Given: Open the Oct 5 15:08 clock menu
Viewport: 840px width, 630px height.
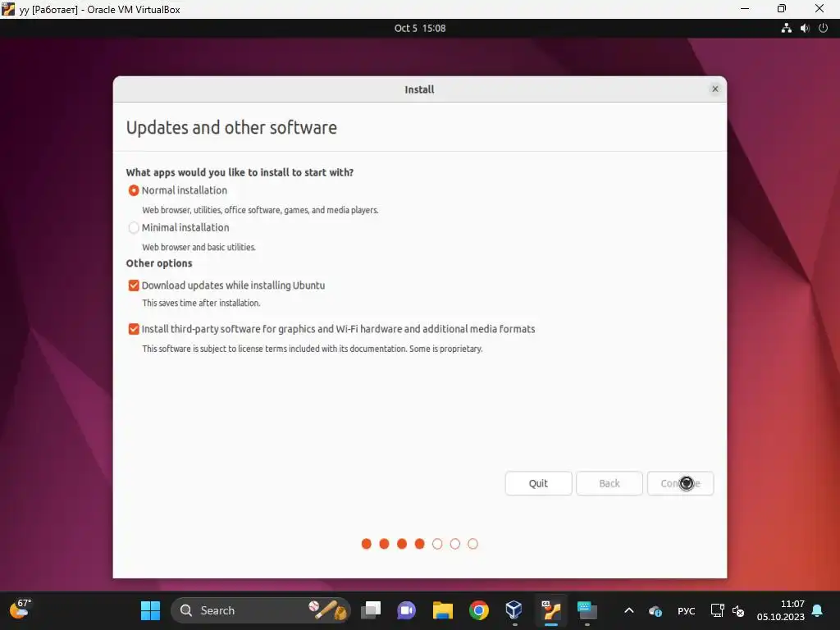Looking at the screenshot, I should (420, 29).
